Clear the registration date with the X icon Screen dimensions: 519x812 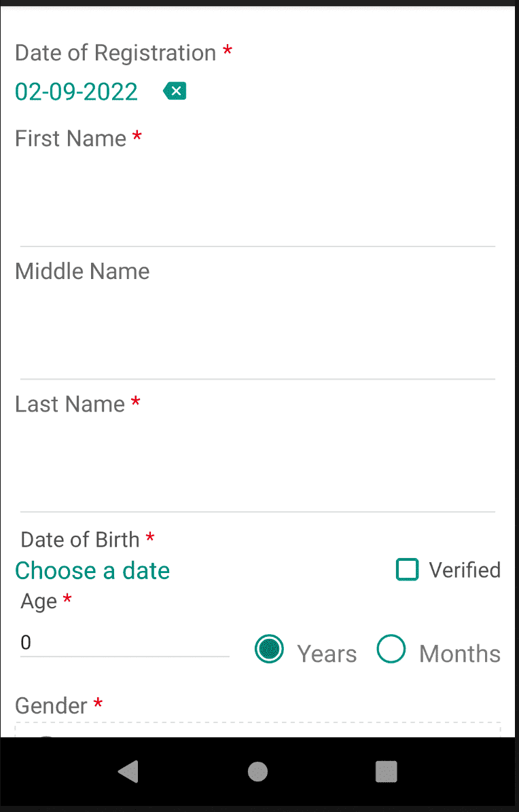[175, 92]
